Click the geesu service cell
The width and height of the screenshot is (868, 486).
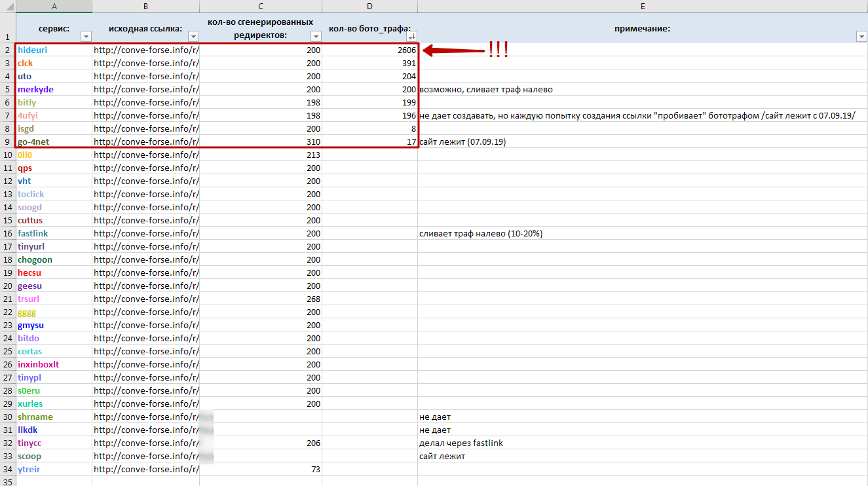point(54,286)
